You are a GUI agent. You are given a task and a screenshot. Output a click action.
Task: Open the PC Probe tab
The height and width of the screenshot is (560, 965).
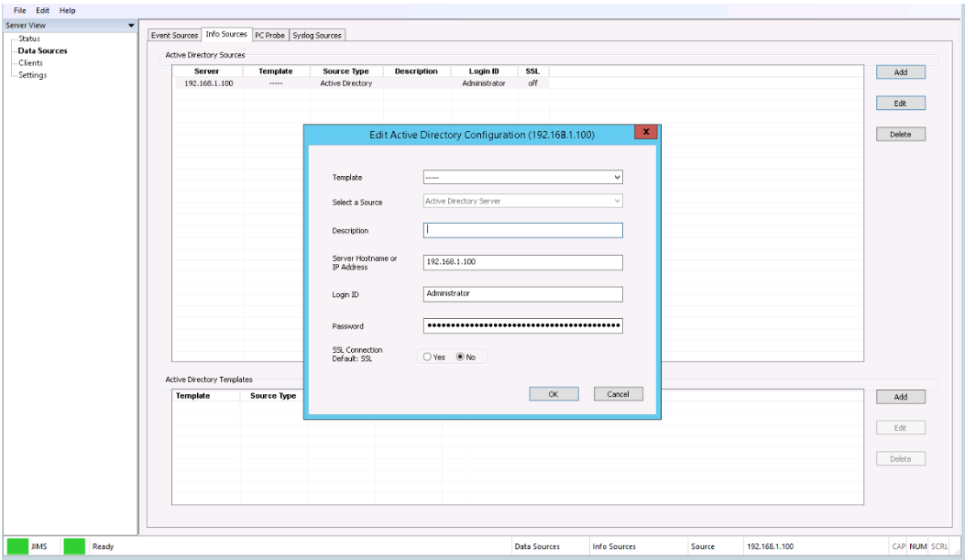[269, 35]
